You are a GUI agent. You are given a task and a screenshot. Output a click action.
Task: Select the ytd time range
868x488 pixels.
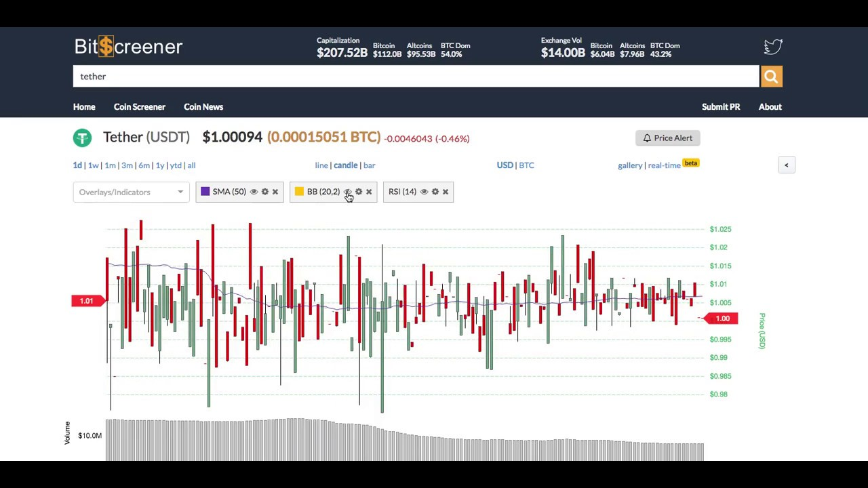pos(176,165)
